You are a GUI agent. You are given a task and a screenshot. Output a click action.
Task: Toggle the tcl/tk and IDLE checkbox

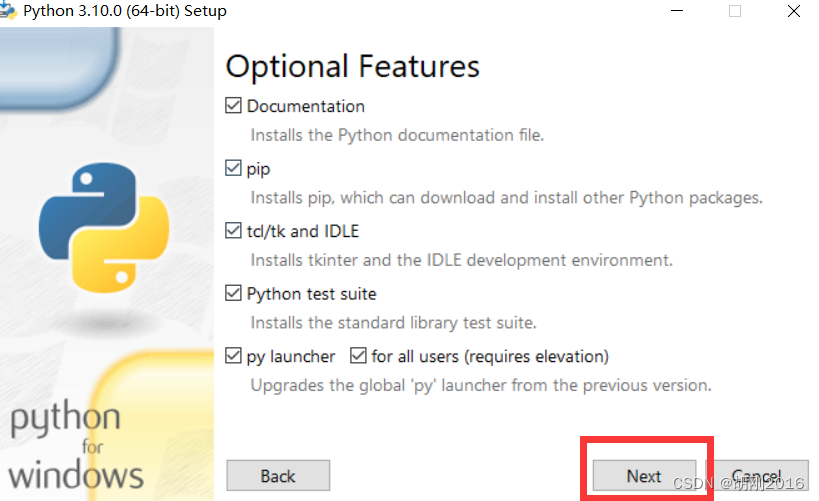coord(233,230)
